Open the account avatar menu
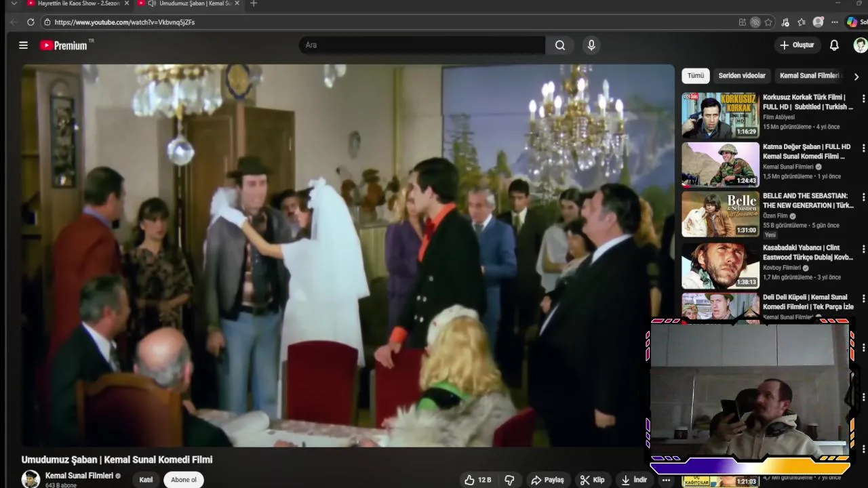 coord(860,45)
